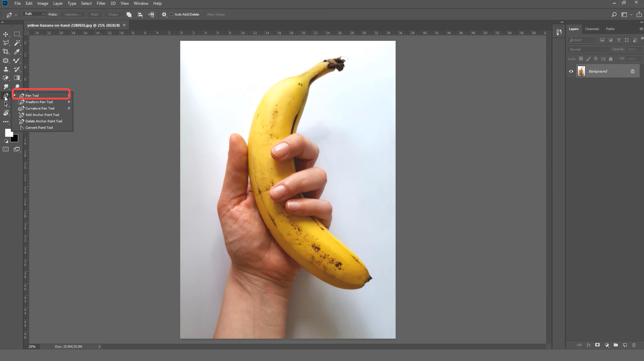Select the Move tool in the toolbar
Image resolution: width=644 pixels, height=361 pixels.
point(6,34)
